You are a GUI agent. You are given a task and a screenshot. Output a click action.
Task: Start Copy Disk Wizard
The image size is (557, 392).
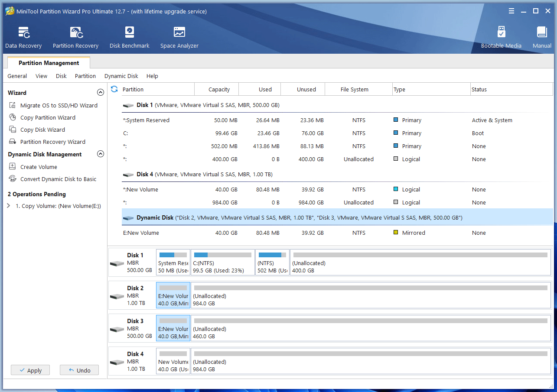[38, 130]
